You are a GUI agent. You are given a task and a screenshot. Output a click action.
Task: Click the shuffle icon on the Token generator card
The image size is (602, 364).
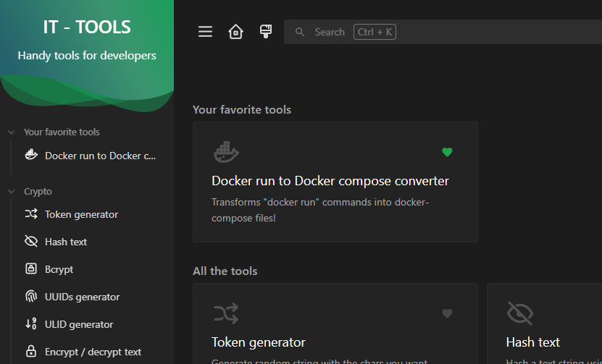click(x=226, y=313)
